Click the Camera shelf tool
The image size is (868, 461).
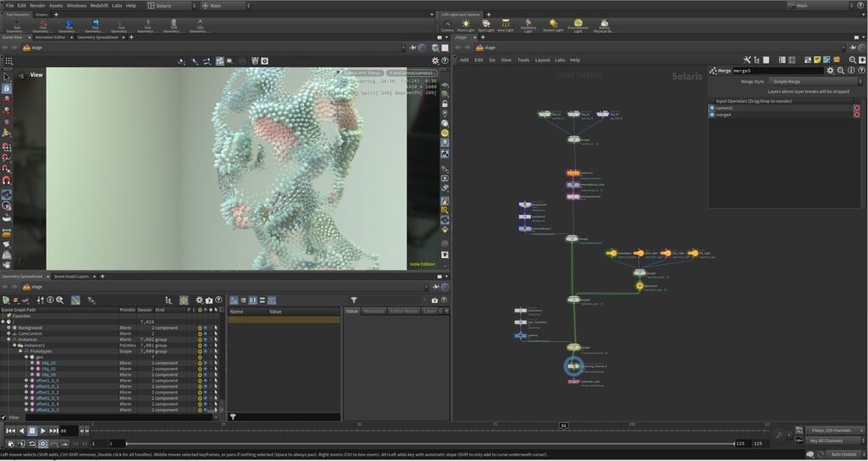point(447,25)
